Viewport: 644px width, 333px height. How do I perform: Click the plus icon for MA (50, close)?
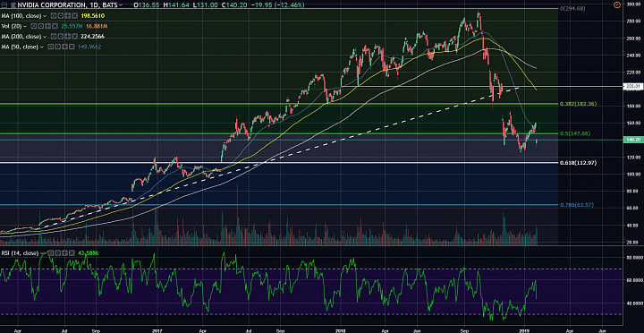[x=64, y=47]
